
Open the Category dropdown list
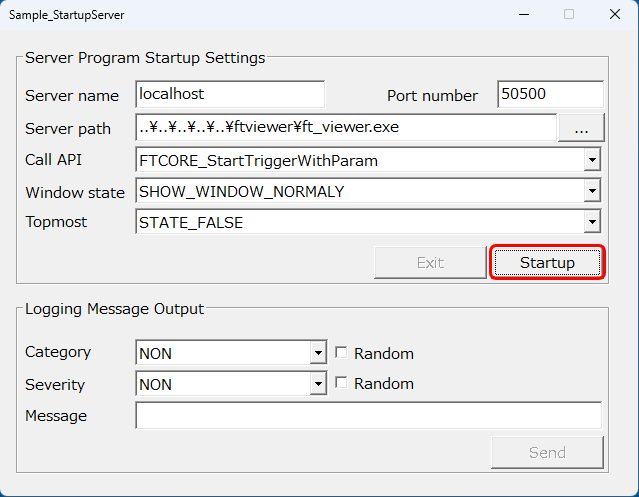[x=318, y=353]
